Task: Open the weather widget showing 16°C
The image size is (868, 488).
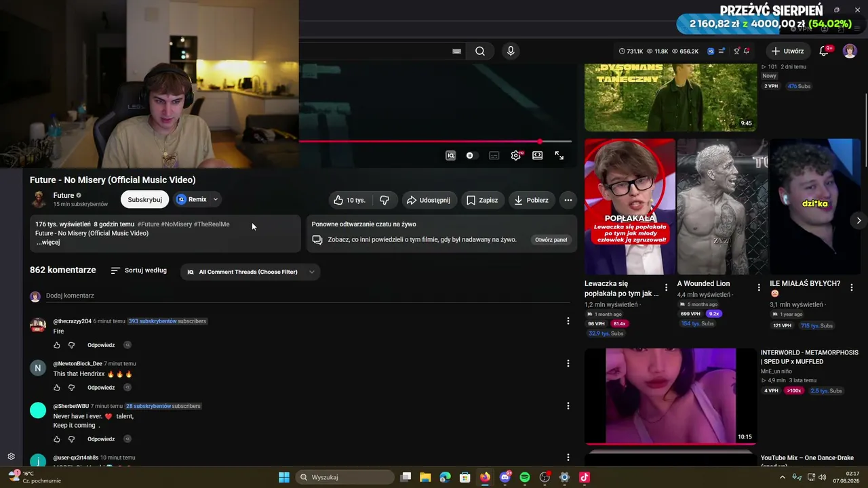Action: pos(34,477)
